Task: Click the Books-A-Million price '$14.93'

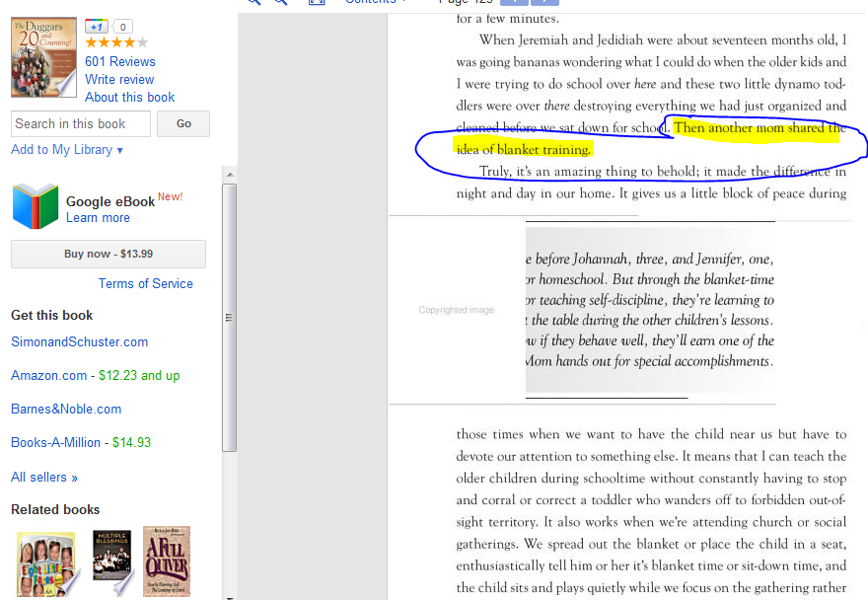Action: click(132, 443)
